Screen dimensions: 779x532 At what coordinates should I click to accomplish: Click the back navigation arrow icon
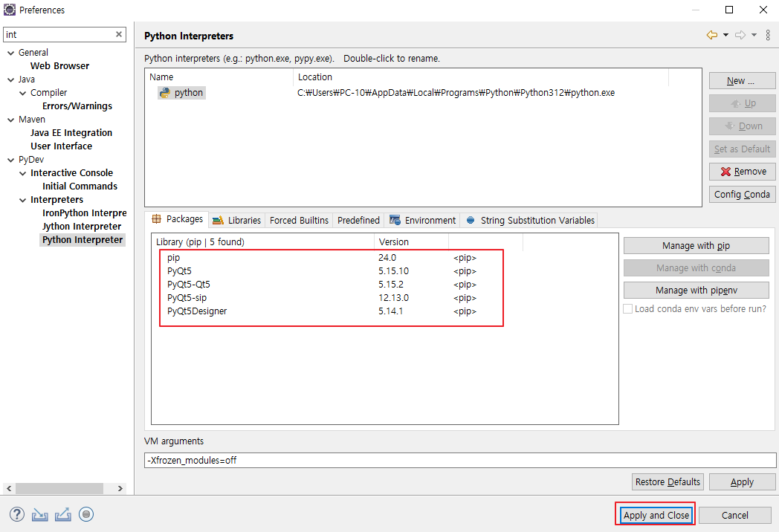pos(712,35)
